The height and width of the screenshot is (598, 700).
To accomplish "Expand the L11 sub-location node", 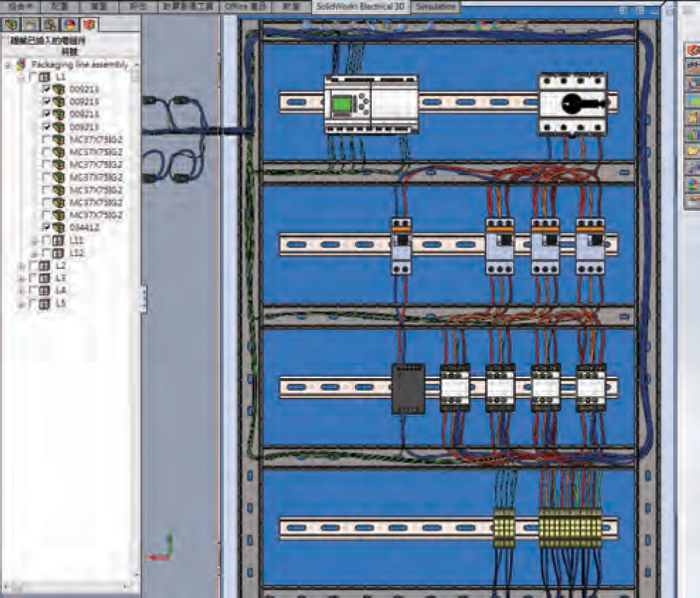I will [x=34, y=240].
